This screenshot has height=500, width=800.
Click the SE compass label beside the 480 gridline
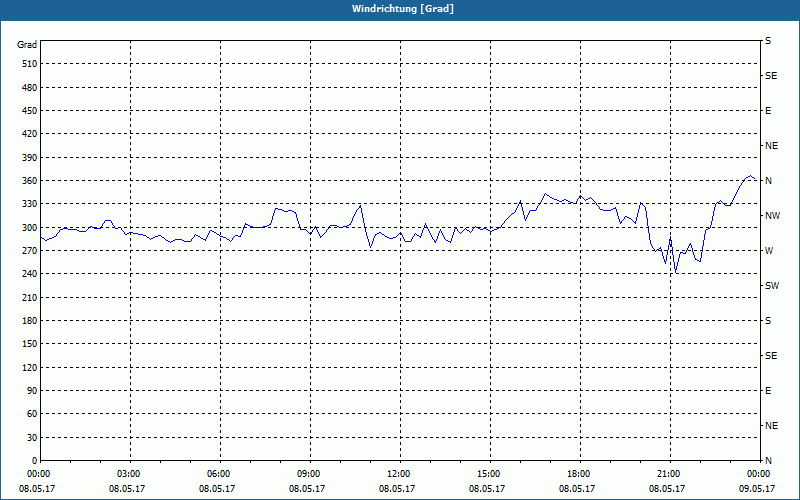pos(771,76)
